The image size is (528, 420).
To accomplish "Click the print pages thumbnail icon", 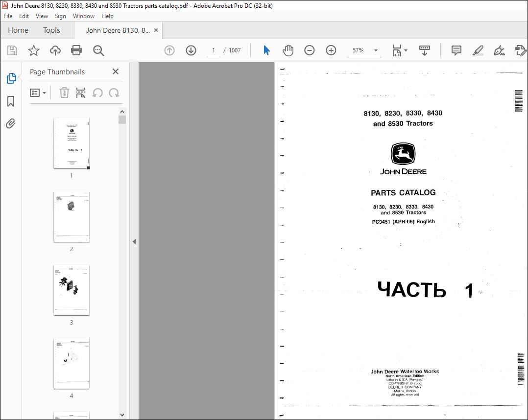I will (80, 93).
